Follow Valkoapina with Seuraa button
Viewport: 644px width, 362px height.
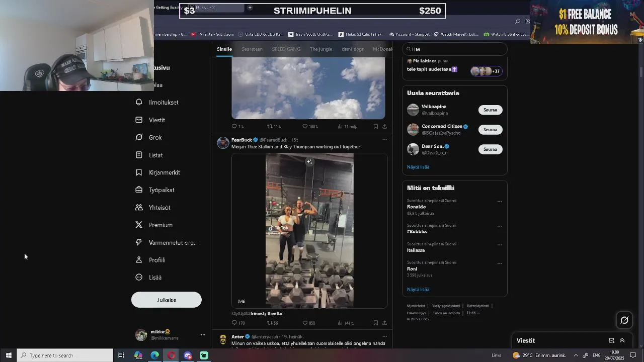[490, 110]
